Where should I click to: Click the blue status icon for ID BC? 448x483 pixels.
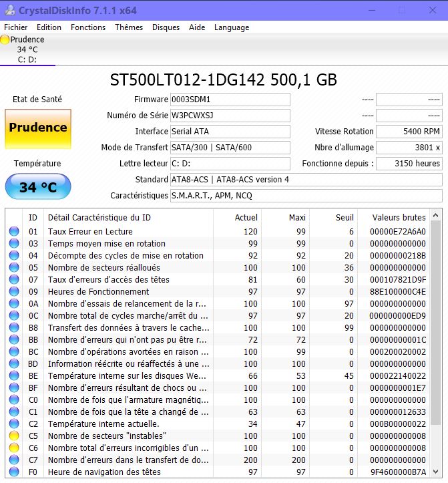coord(14,351)
